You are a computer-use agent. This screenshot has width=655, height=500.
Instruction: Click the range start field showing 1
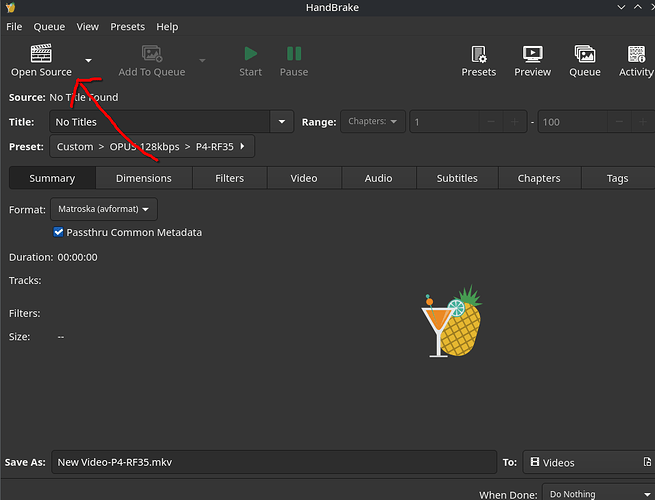(x=444, y=122)
